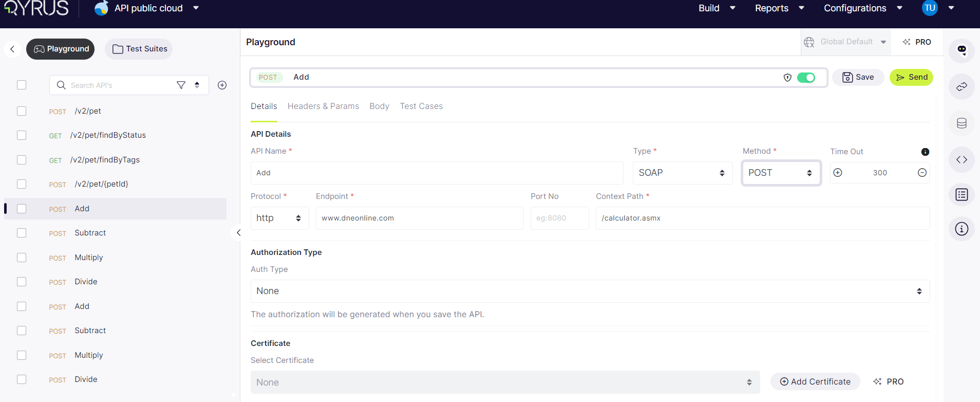Open the Type dropdown showing SOAP
980x402 pixels.
tap(682, 173)
